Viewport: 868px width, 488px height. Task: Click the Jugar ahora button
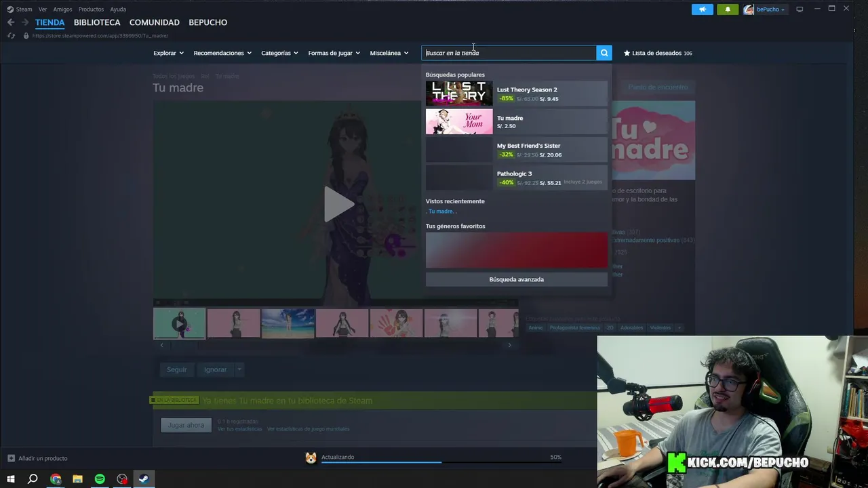click(x=186, y=425)
